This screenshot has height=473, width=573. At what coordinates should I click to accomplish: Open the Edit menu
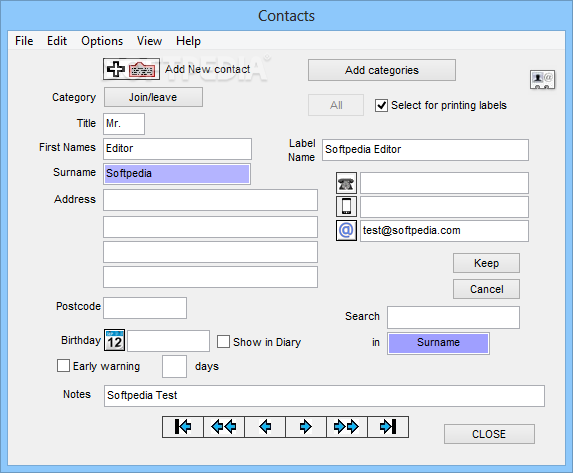57,41
